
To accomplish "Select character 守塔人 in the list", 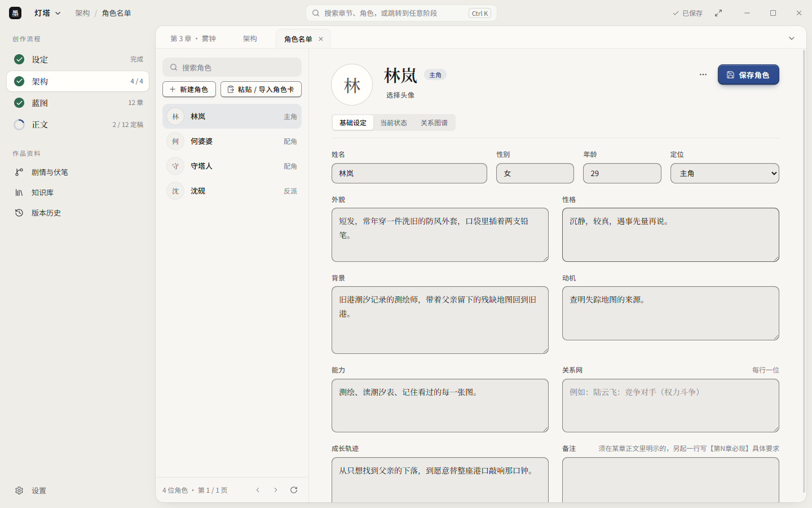I will (x=232, y=166).
